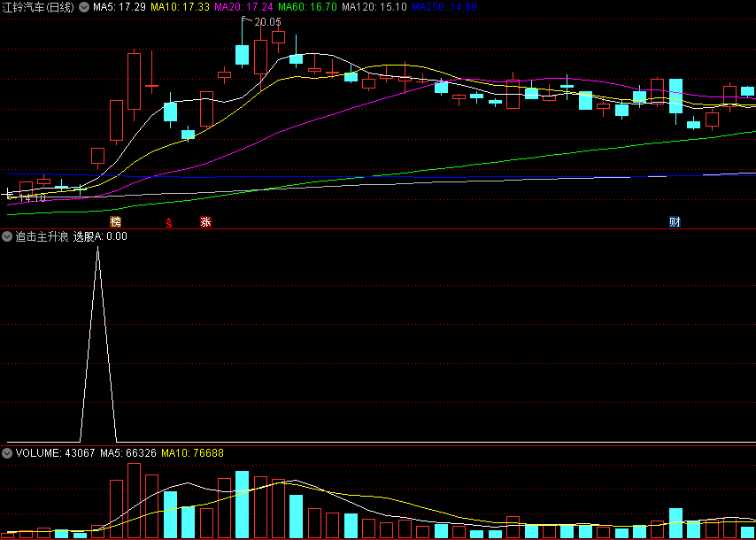Click the MA120: 15.10 label
The height and width of the screenshot is (540, 756).
point(374,7)
